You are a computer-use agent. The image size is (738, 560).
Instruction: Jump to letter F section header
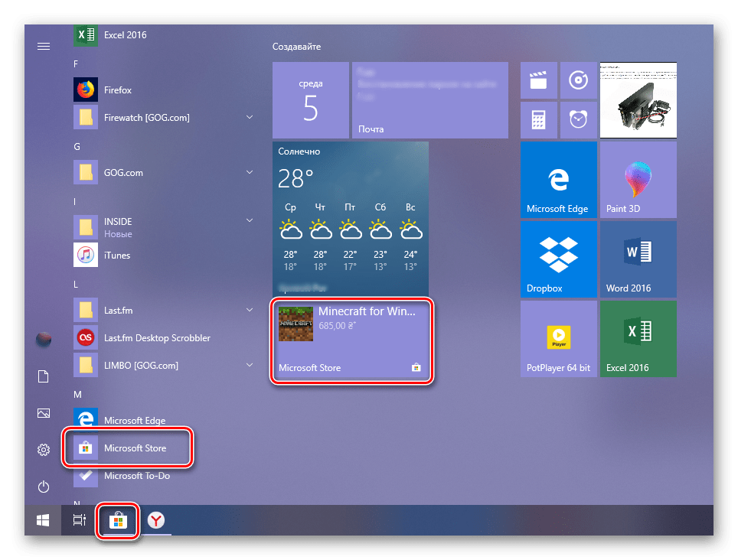[76, 64]
